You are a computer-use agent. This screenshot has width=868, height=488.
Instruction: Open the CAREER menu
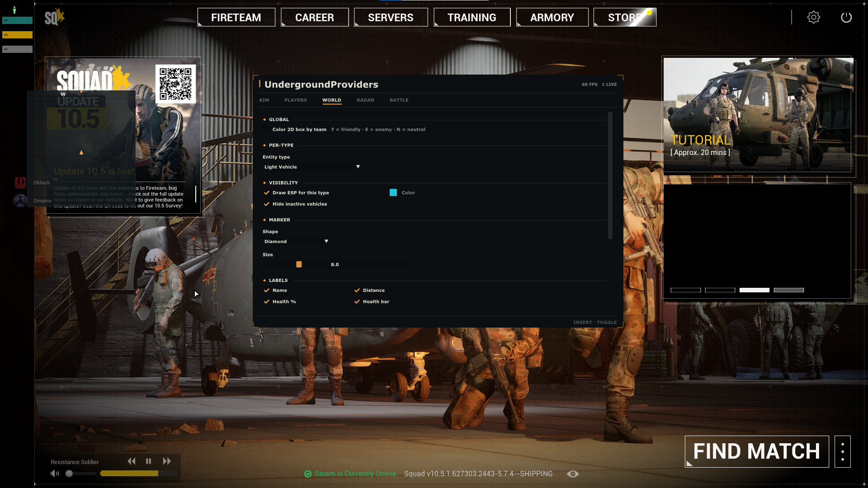tap(315, 17)
